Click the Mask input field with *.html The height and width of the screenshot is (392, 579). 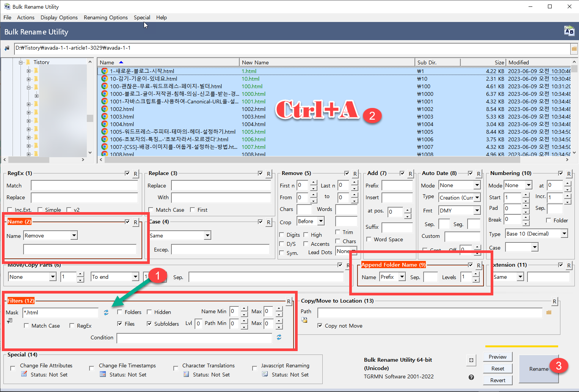(61, 312)
